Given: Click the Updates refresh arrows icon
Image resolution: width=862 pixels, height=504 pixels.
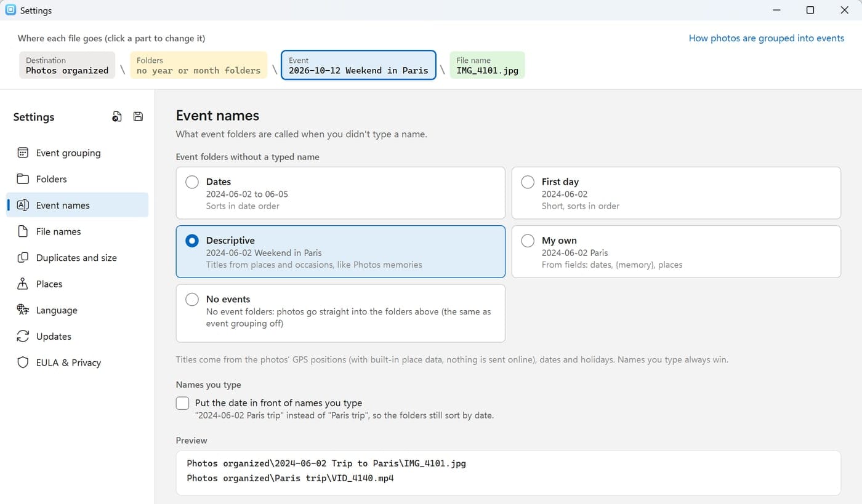Looking at the screenshot, I should coord(23,336).
